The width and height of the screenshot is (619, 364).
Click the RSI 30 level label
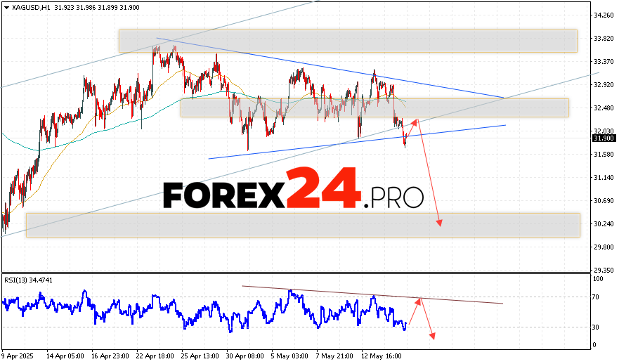(597, 327)
